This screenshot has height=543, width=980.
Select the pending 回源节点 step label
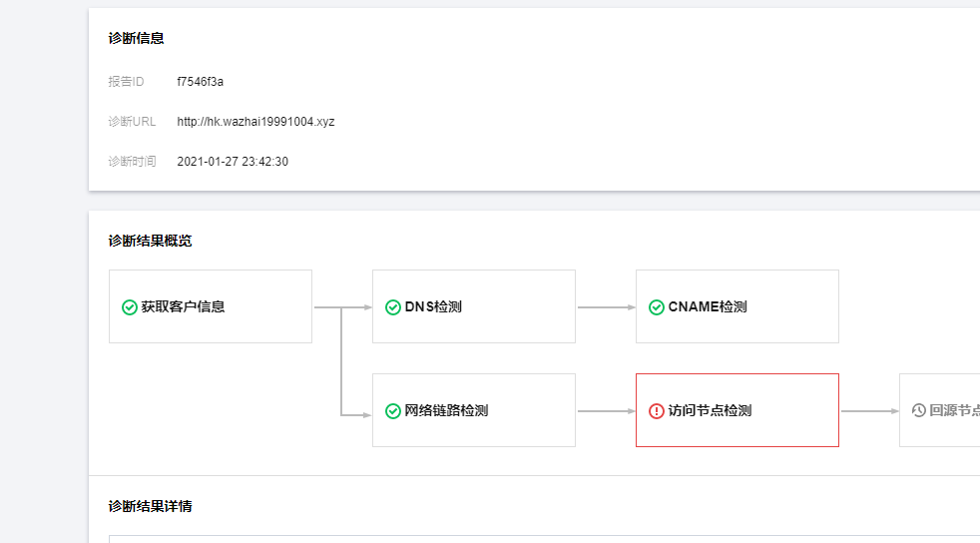954,411
